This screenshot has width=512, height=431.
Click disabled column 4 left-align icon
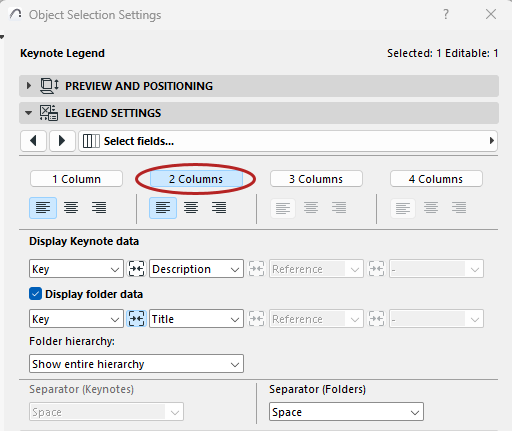coord(403,208)
